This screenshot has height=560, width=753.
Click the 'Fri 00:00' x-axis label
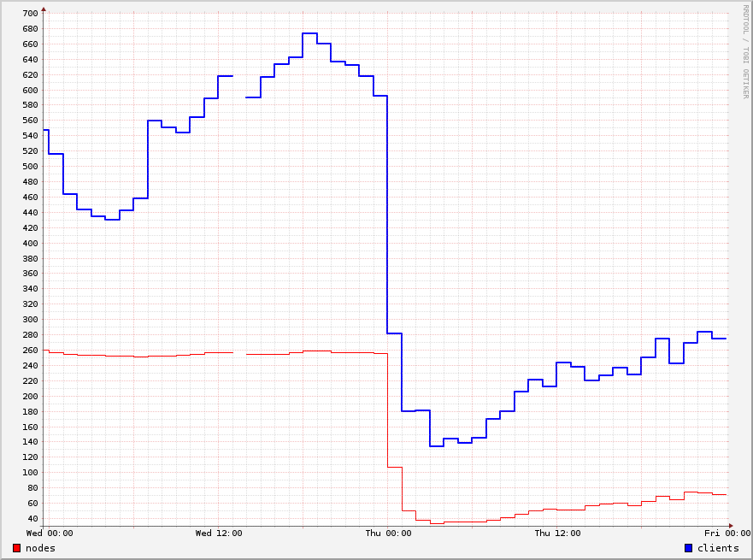[727, 533]
